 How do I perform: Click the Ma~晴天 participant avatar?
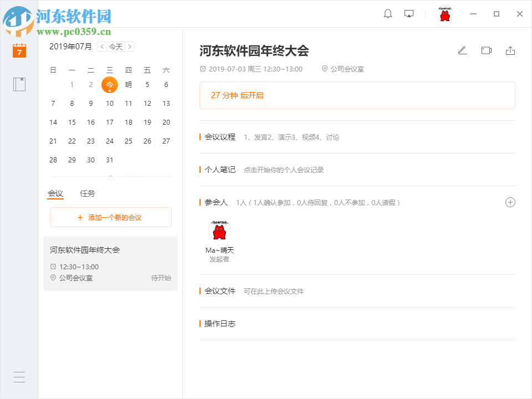point(219,229)
